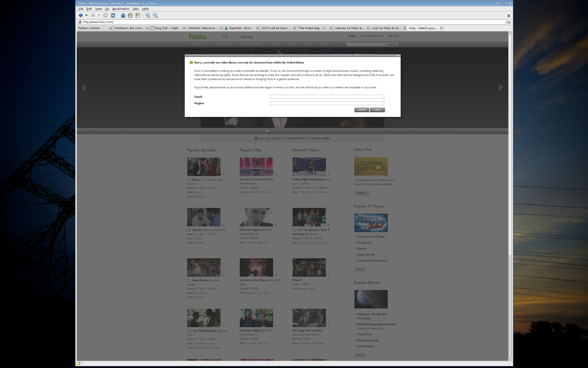Click the page icon in the address bar

pyautogui.click(x=80, y=22)
